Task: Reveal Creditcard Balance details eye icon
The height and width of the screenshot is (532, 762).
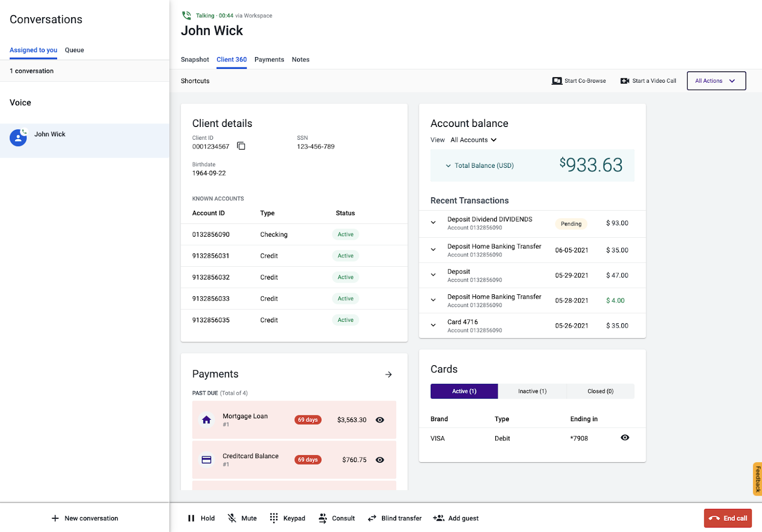Action: point(380,460)
